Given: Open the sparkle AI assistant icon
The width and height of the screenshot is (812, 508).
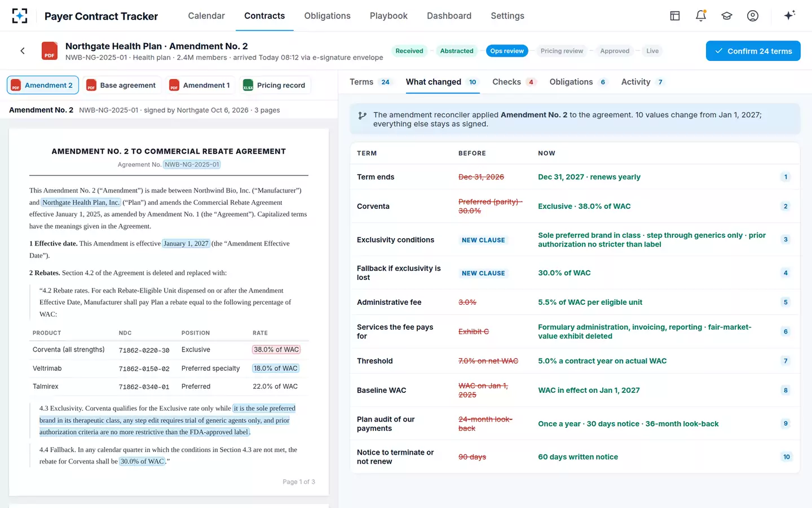Looking at the screenshot, I should point(789,15).
